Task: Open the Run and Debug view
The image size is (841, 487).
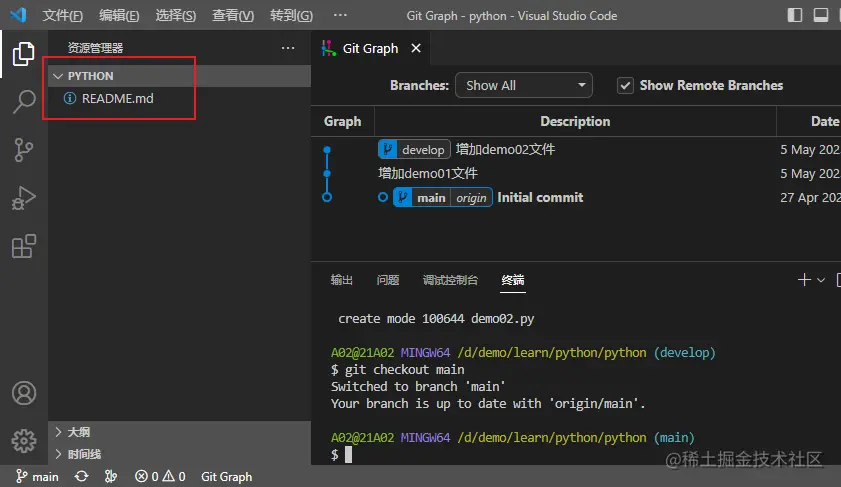Action: (24, 198)
